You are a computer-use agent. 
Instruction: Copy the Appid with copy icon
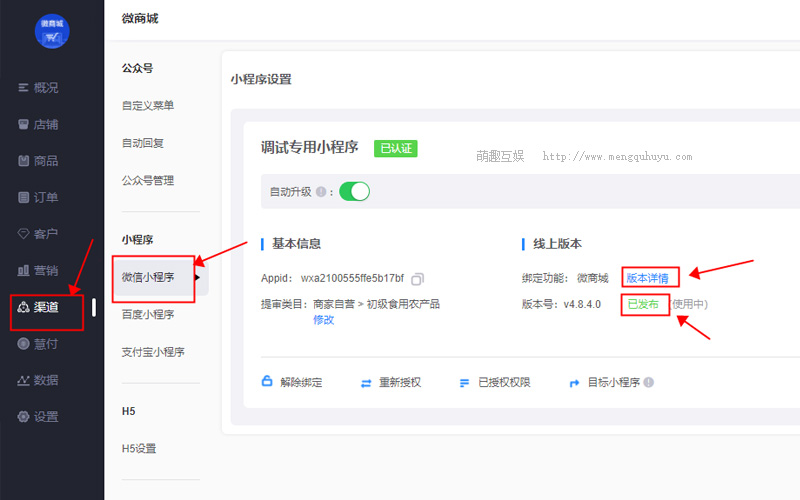(x=417, y=279)
